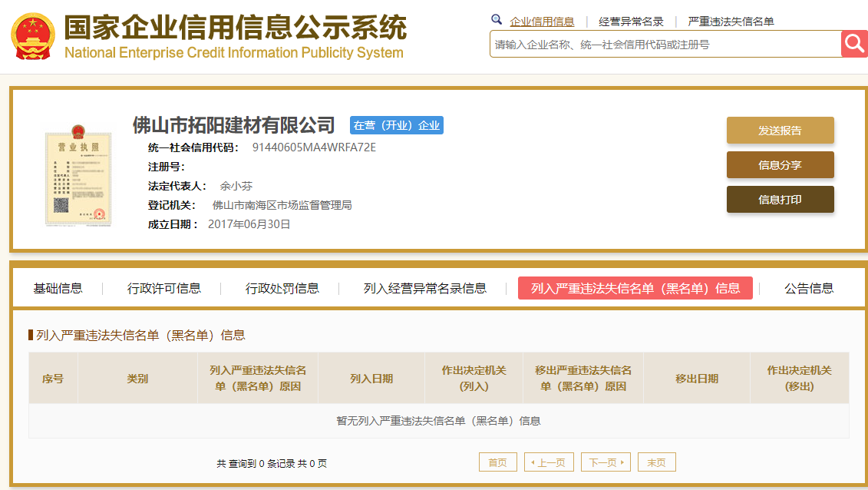Open the business license thumbnail image
This screenshot has height=490, width=868.
coord(78,176)
